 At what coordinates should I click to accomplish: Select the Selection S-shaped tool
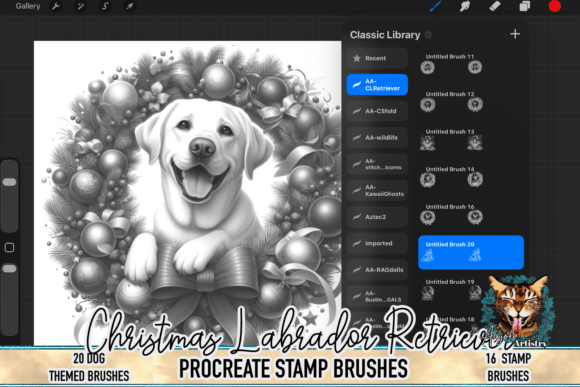(x=105, y=6)
